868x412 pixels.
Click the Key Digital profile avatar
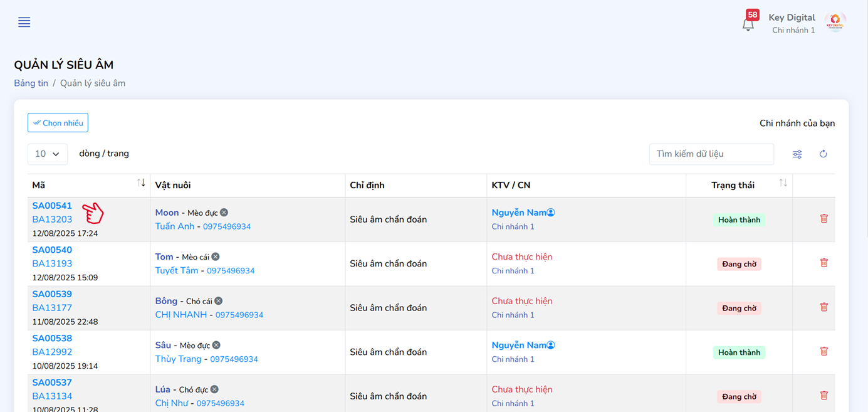(x=835, y=23)
